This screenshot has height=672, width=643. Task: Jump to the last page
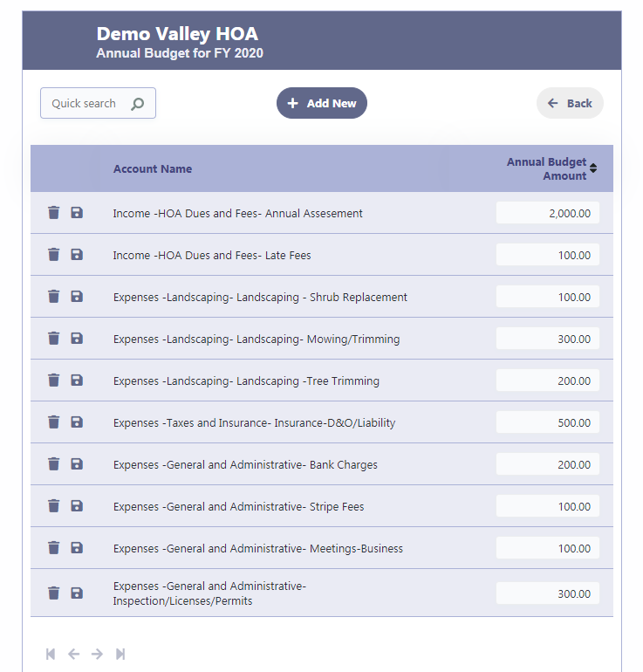coord(120,654)
